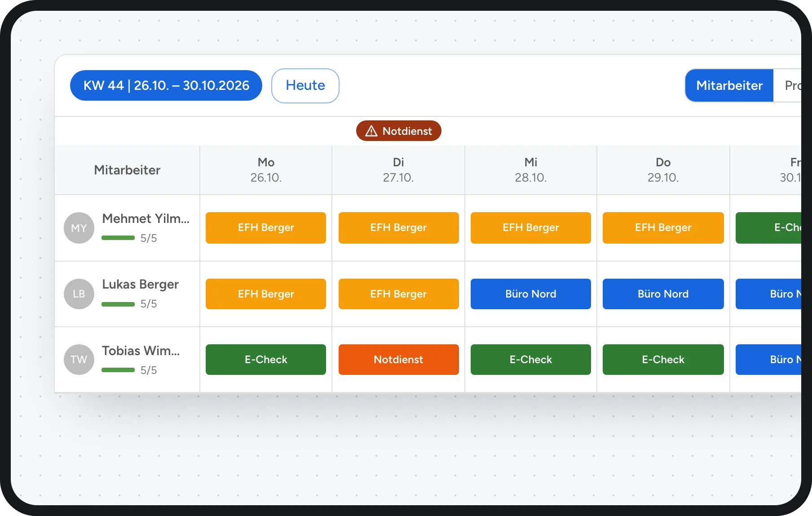812x516 pixels.
Task: Select Mehmet's EFH Berger shift on Wednesday
Action: [531, 228]
